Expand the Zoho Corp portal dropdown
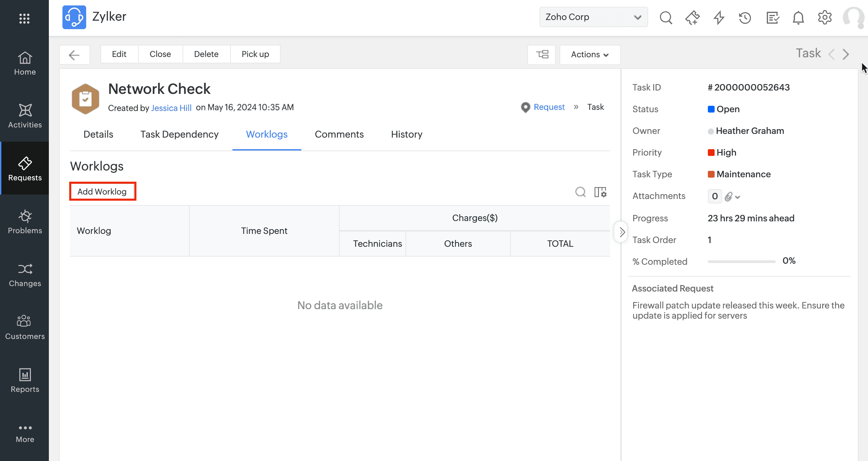The image size is (868, 461). click(x=593, y=17)
